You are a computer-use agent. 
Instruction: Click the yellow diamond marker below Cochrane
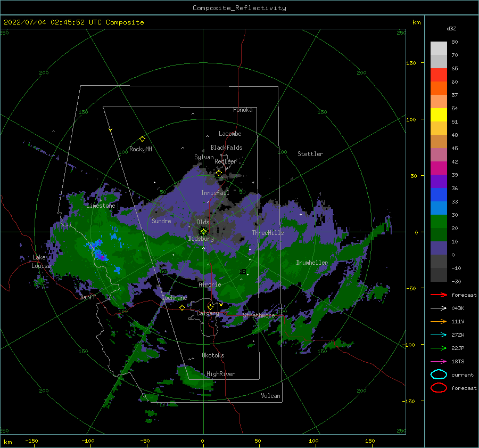coord(183,308)
